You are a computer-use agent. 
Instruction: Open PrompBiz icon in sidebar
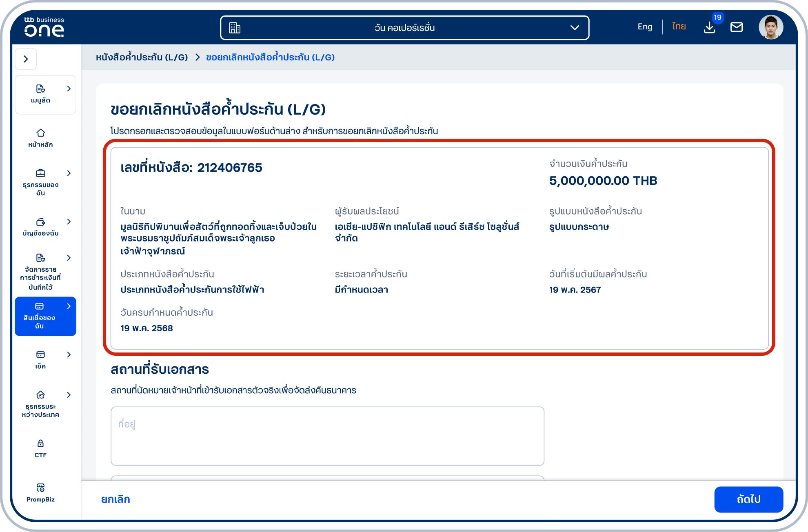tap(40, 488)
